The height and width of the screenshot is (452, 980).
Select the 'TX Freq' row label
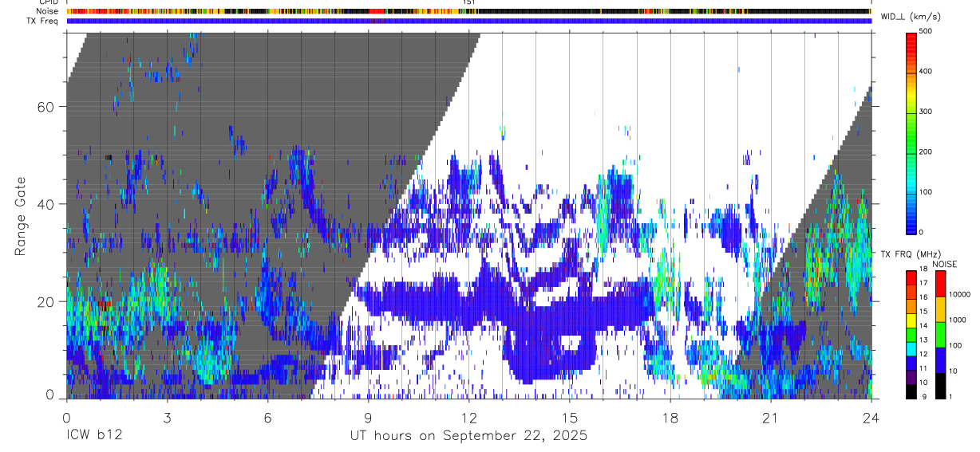(43, 21)
